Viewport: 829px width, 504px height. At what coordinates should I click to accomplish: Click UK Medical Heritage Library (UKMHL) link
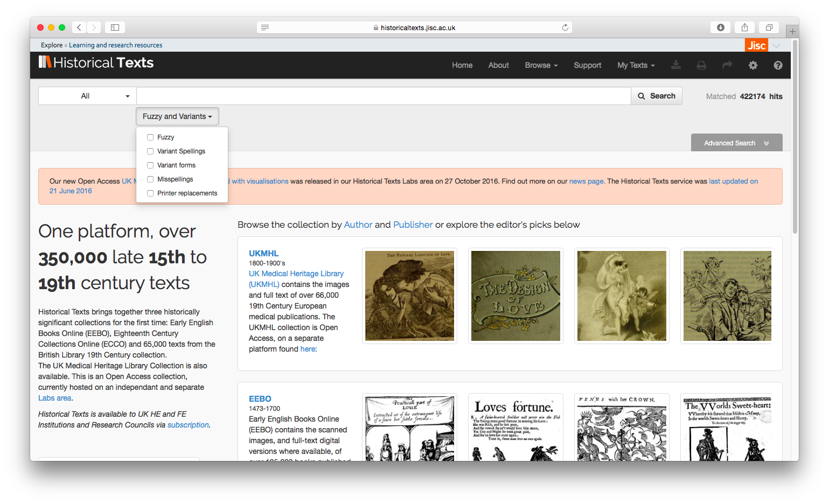[x=296, y=279]
